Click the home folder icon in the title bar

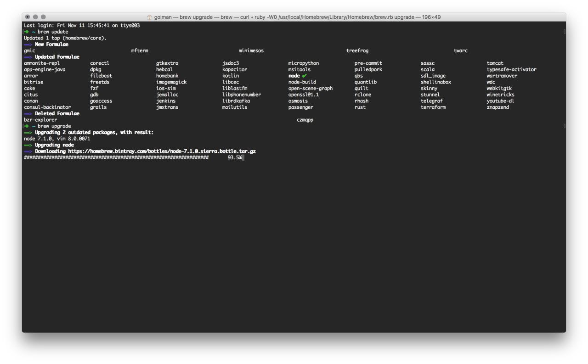(149, 17)
